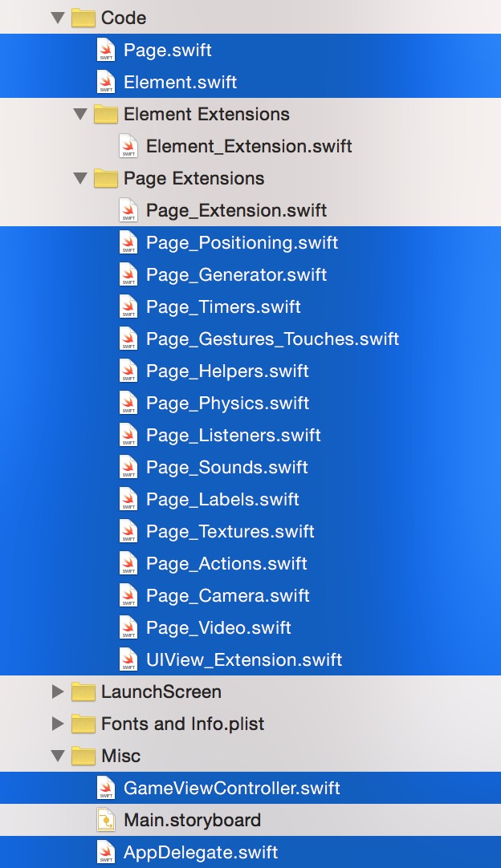501x868 pixels.
Task: Expand the Fonts and Info.plist group
Action: [57, 724]
